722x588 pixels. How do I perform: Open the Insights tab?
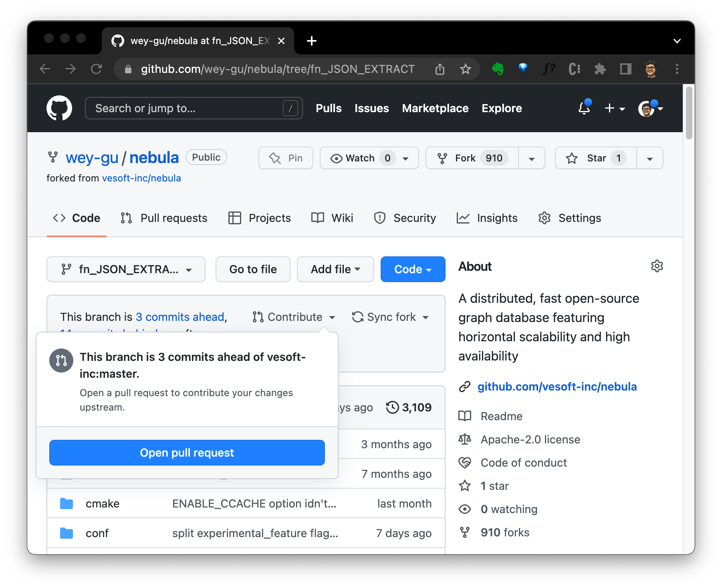pyautogui.click(x=487, y=218)
